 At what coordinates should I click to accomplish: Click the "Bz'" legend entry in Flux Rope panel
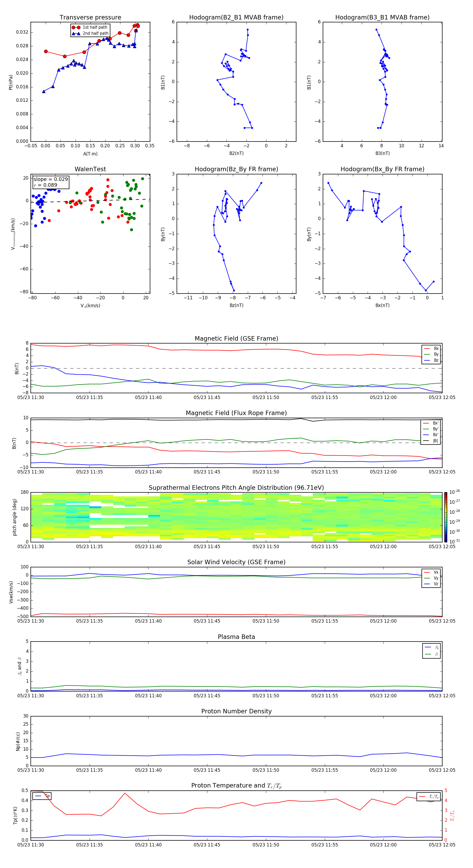431,435
